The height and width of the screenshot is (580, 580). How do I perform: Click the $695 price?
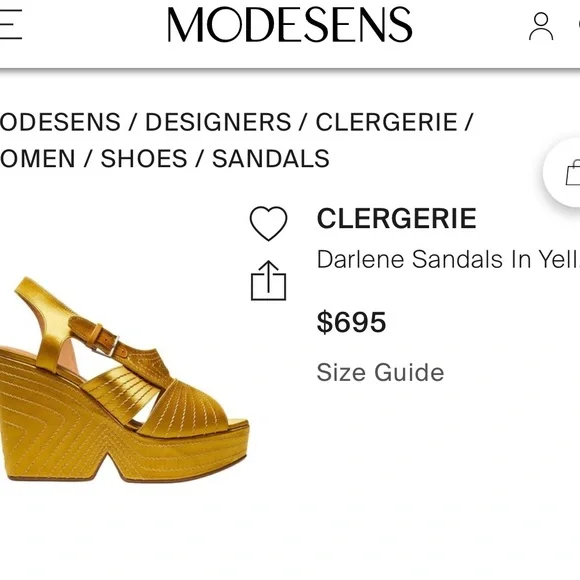coord(351,322)
